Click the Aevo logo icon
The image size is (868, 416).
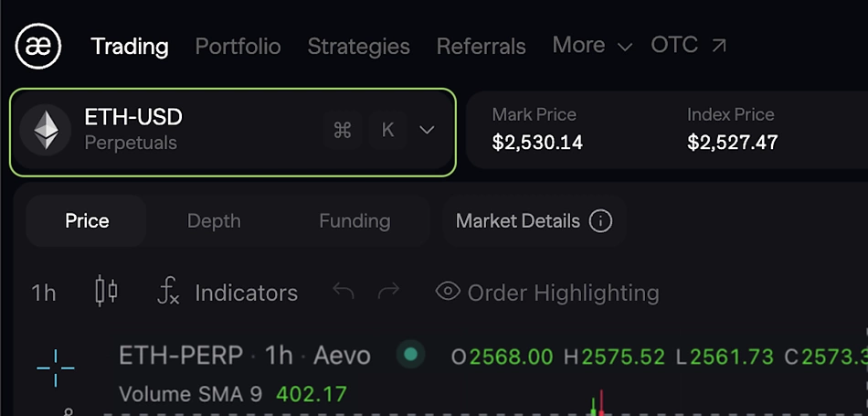tap(38, 46)
